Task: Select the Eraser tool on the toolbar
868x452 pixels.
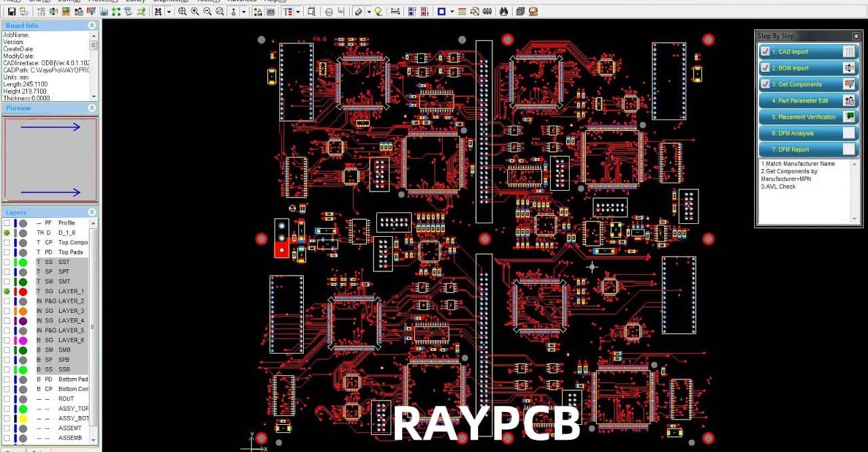Action: tap(357, 11)
